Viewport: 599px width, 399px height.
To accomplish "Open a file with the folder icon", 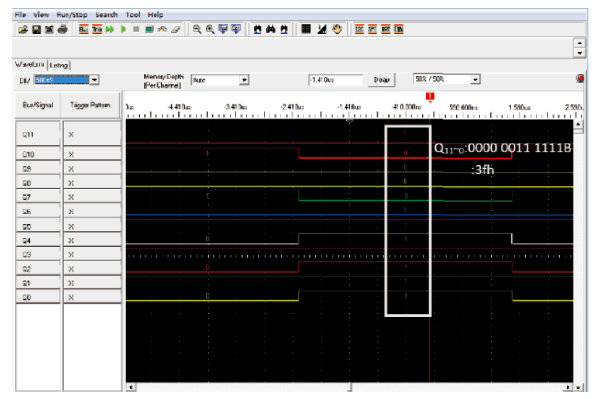I will tap(23, 29).
